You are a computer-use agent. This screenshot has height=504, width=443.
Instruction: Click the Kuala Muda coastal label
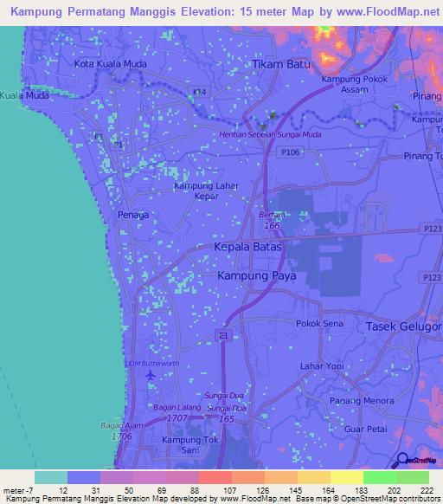25,95
